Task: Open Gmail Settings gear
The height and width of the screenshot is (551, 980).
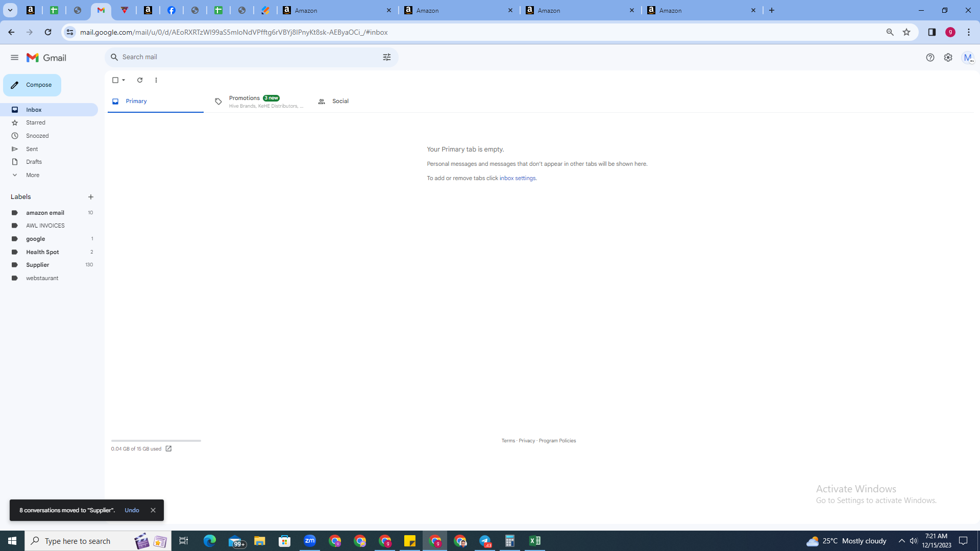Action: (x=948, y=58)
